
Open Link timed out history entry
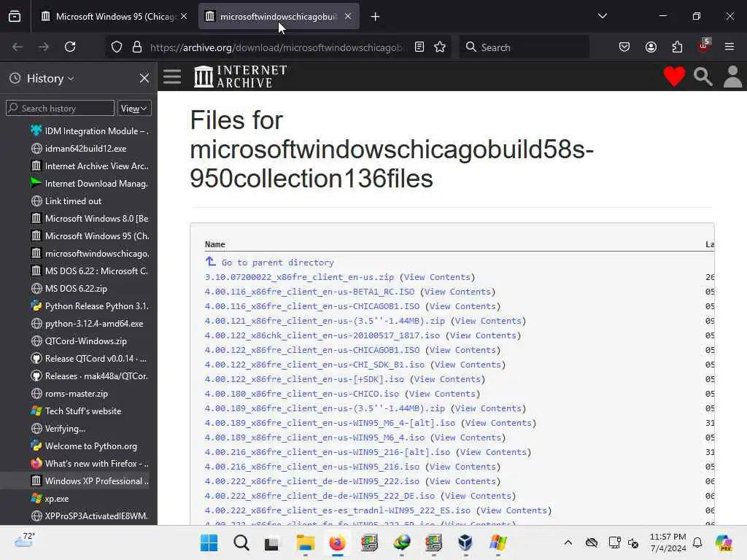point(66,201)
